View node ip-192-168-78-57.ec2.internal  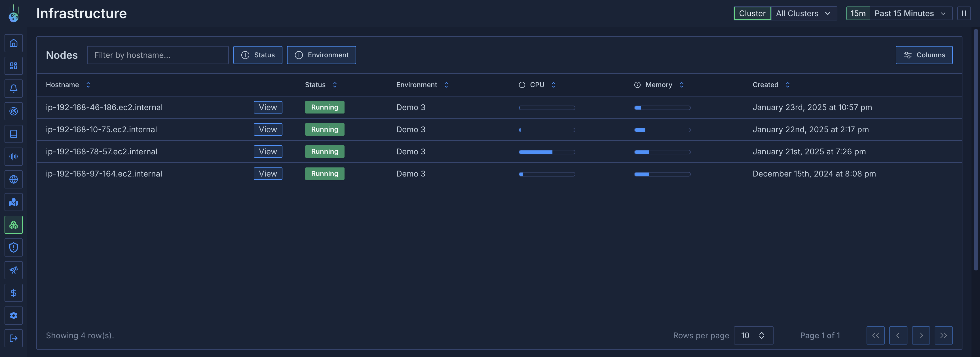(268, 152)
